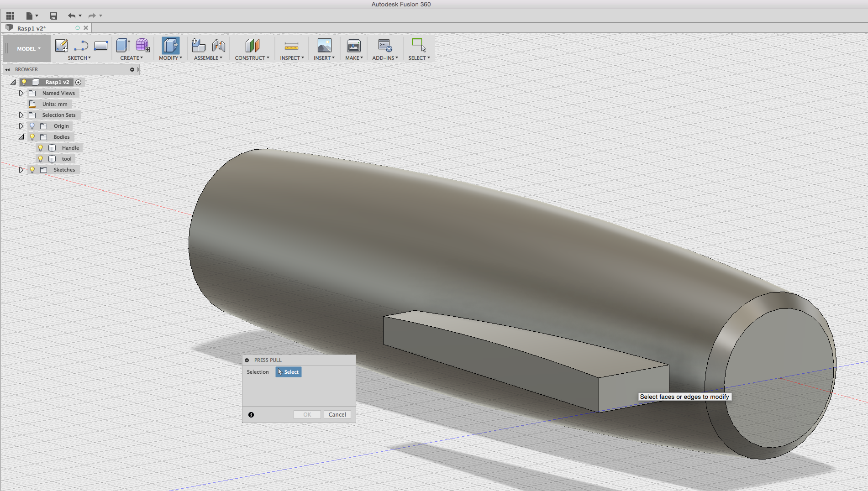The image size is (868, 491).
Task: Click the info icon in Press Pull dialog
Action: coord(250,414)
